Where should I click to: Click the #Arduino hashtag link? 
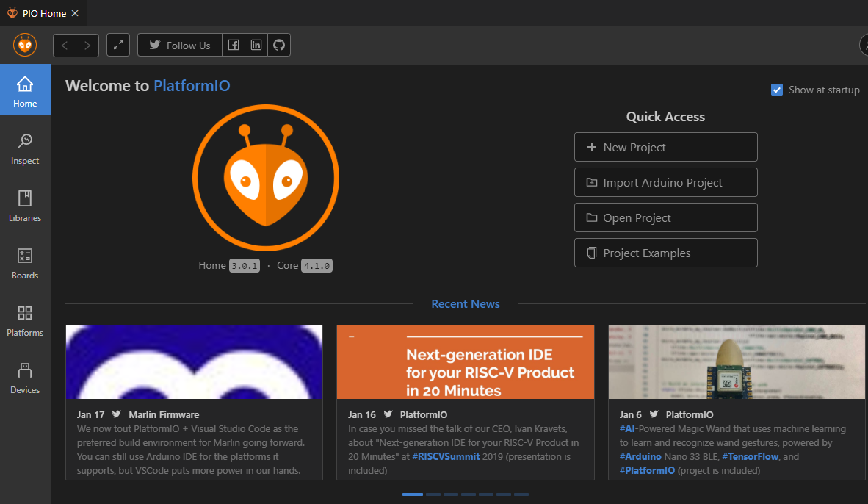(x=640, y=457)
